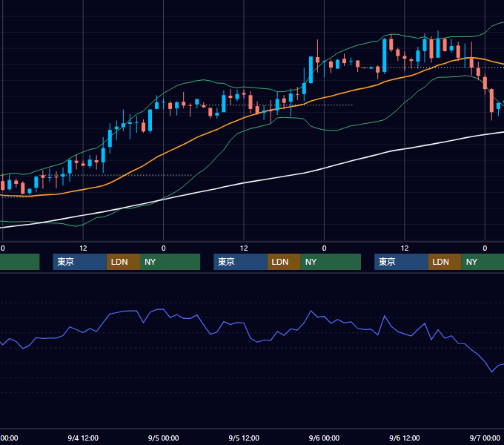Image resolution: width=504 pixels, height=445 pixels.
Task: Click the "12" hour label above 9/6 12:00
Action: [405, 248]
